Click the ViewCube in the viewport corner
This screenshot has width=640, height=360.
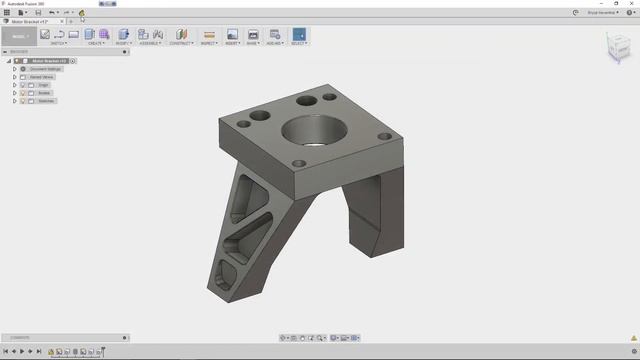click(618, 48)
